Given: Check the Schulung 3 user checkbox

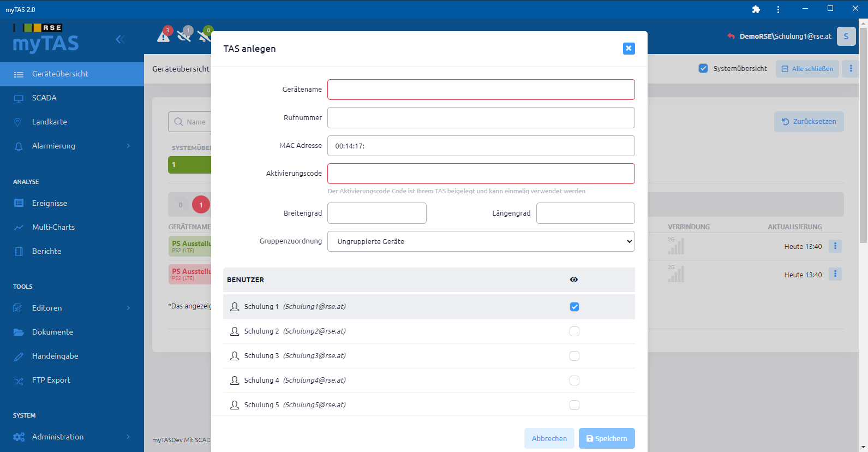Looking at the screenshot, I should point(574,356).
